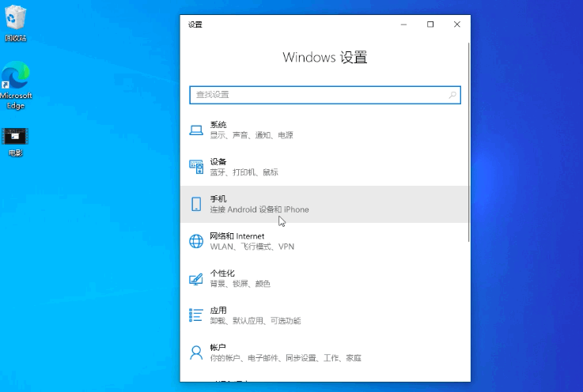This screenshot has width=583, height=392.
Task: Maximize the 设置 window
Action: point(430,24)
